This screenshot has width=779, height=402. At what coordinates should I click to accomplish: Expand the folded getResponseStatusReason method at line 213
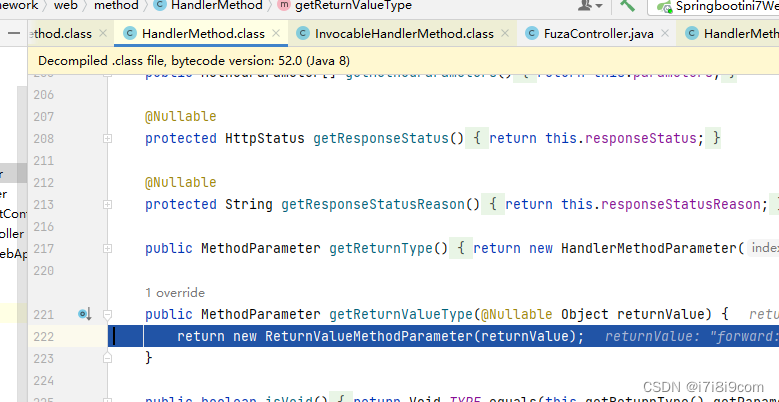[x=107, y=204]
